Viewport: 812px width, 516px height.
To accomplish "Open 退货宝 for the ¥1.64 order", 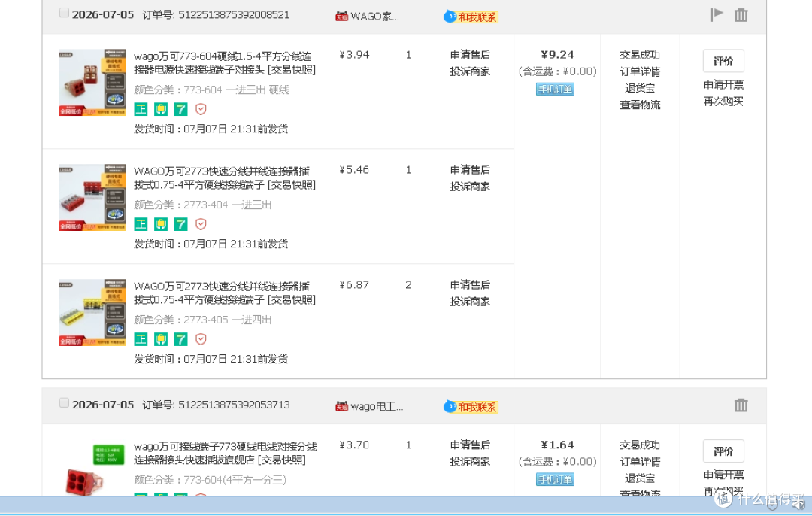I will 640,478.
